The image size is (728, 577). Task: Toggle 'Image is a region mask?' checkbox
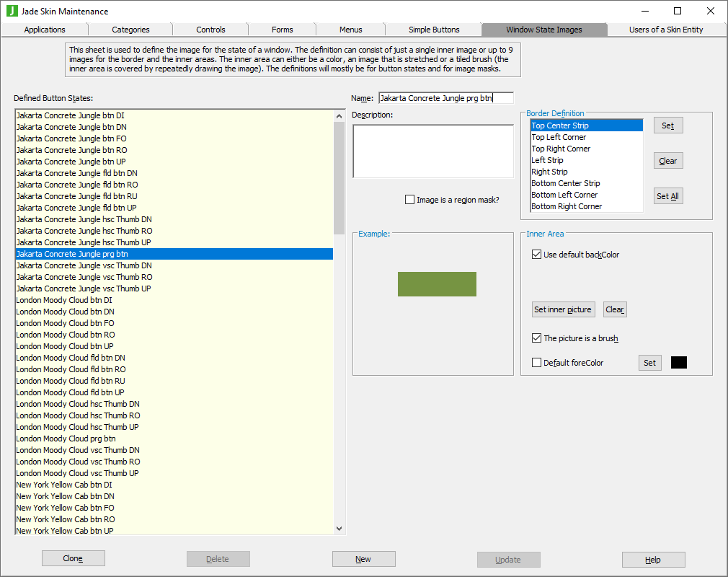pos(410,200)
